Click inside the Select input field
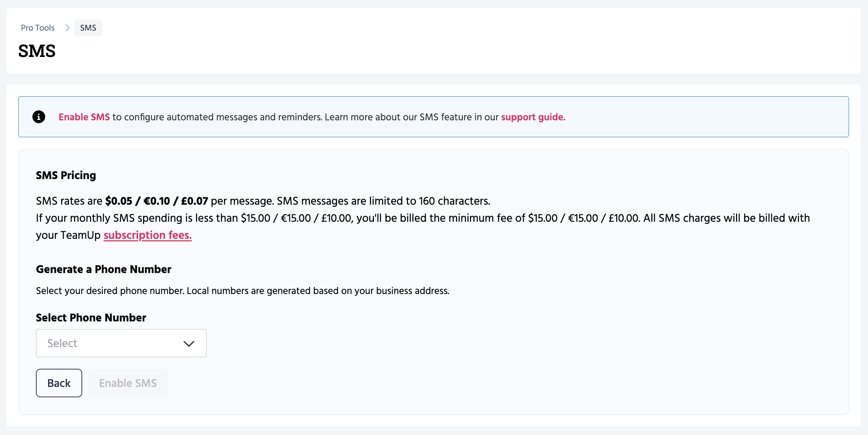The height and width of the screenshot is (435, 868). click(x=107, y=343)
